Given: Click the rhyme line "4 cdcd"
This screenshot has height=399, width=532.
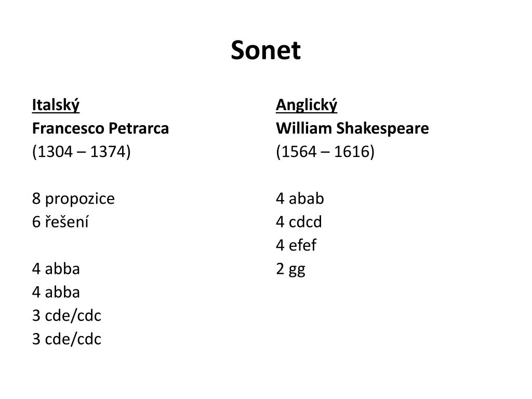Looking at the screenshot, I should pos(299,222).
